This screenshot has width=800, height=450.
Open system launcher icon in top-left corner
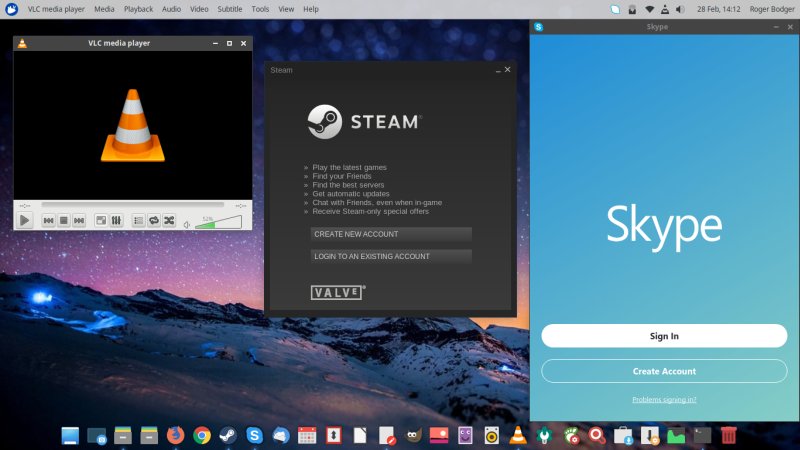(11, 9)
